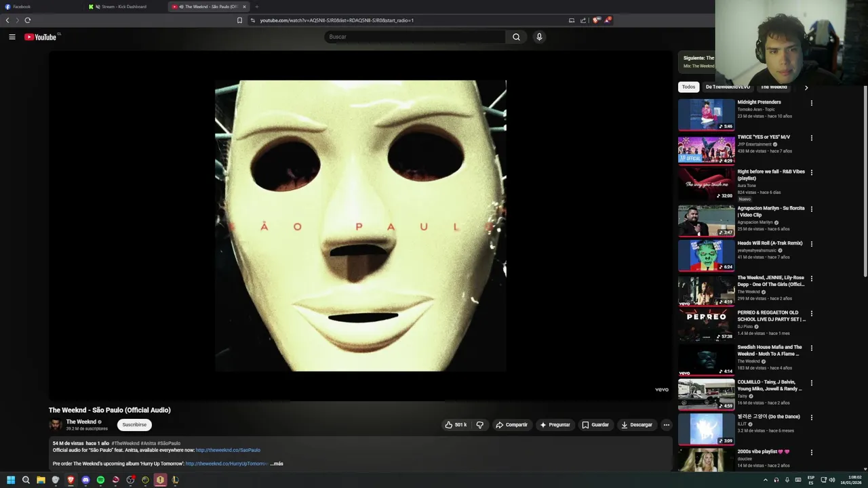Click the #TheWeeknd hashtag
The height and width of the screenshot is (488, 868).
coord(125,443)
